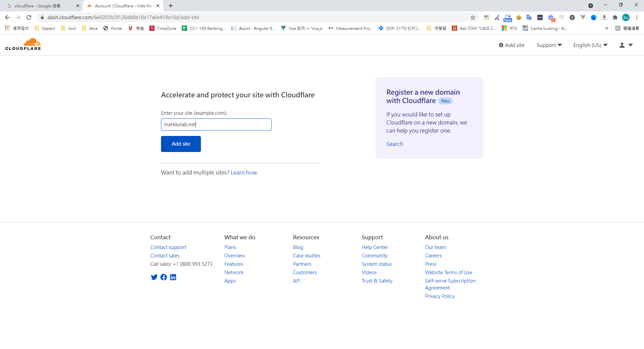Click the site domain input field
Screen dimensions: 644x349
pyautogui.click(x=216, y=124)
